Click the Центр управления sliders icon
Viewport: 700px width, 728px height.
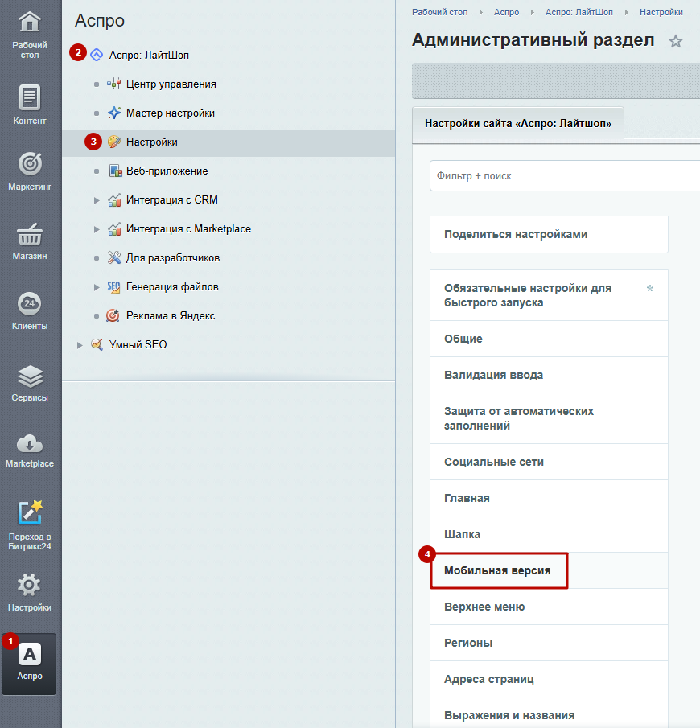pos(113,84)
